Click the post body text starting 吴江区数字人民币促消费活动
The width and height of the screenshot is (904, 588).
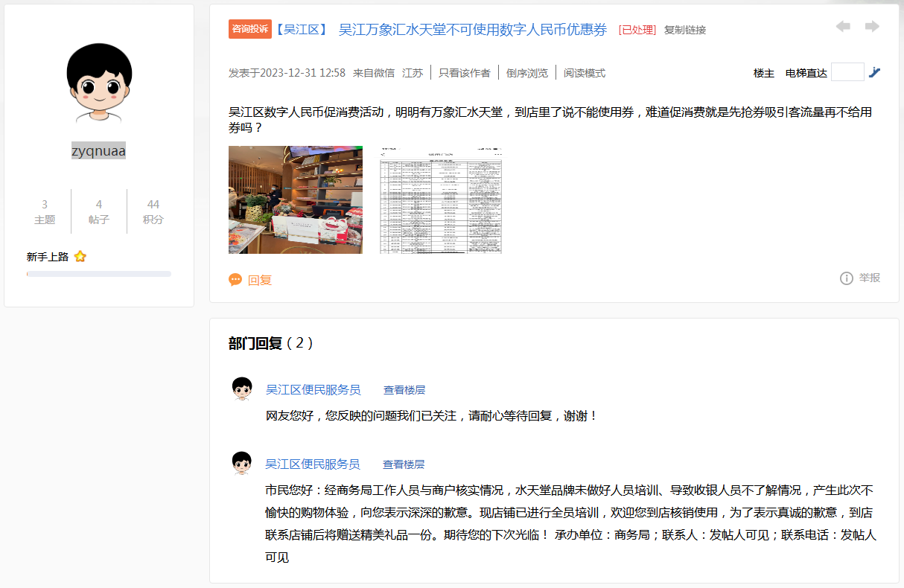click(x=550, y=120)
